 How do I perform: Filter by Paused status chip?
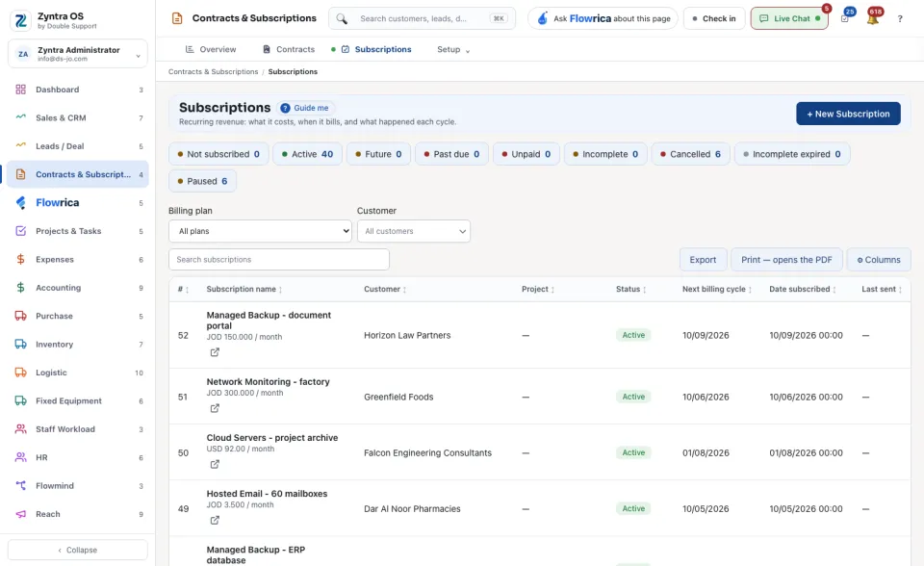tap(202, 181)
